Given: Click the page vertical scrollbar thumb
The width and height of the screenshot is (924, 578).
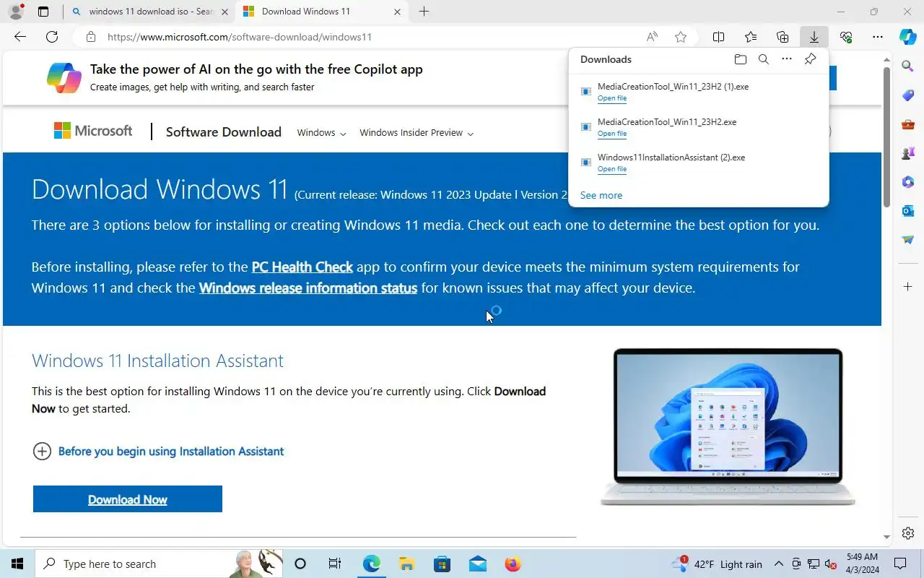Looking at the screenshot, I should point(887,137).
